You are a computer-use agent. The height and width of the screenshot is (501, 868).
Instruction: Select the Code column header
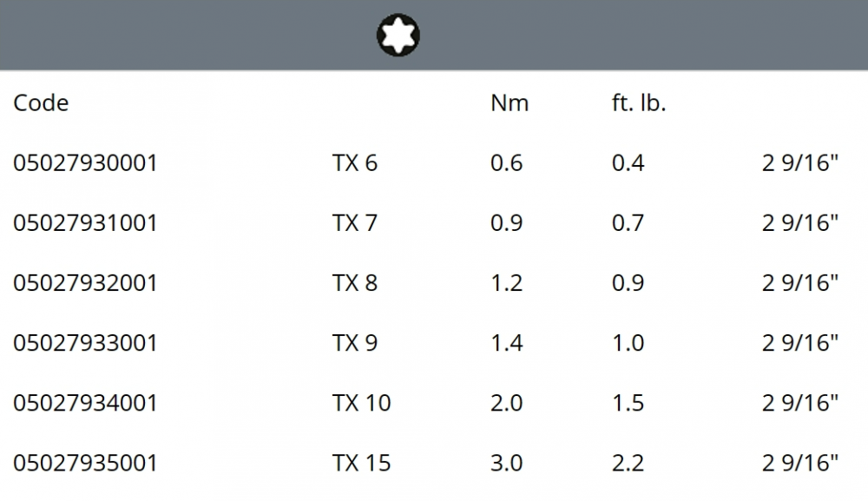[x=41, y=103]
